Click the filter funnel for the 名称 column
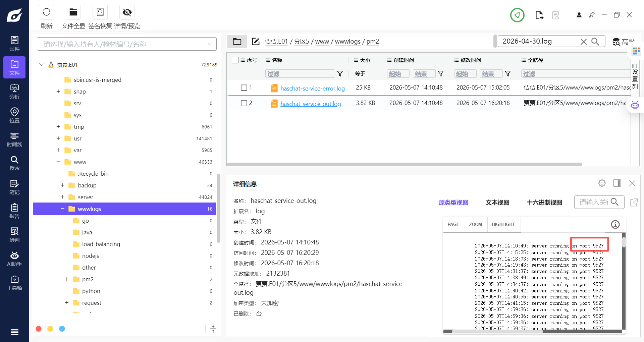The width and height of the screenshot is (644, 342). pyautogui.click(x=340, y=74)
